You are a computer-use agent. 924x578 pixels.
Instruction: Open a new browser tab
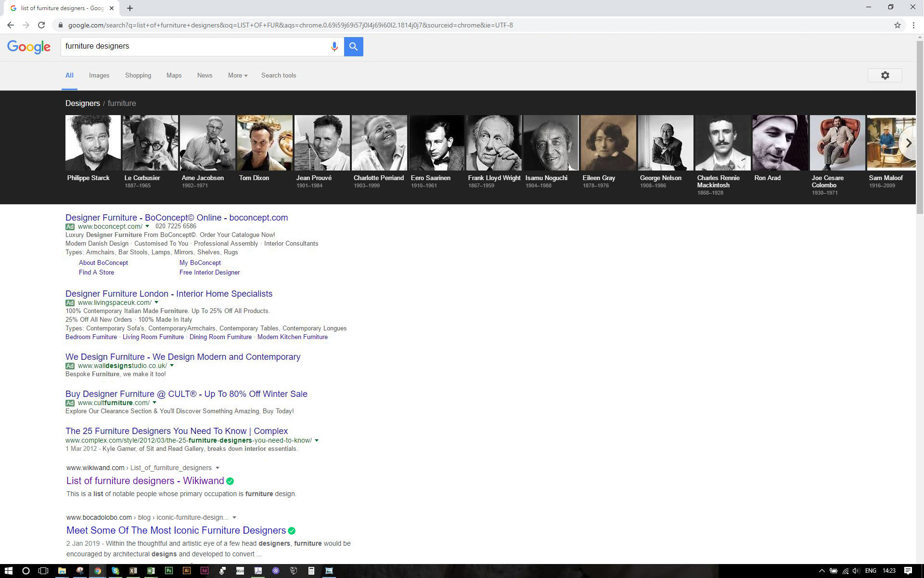130,8
